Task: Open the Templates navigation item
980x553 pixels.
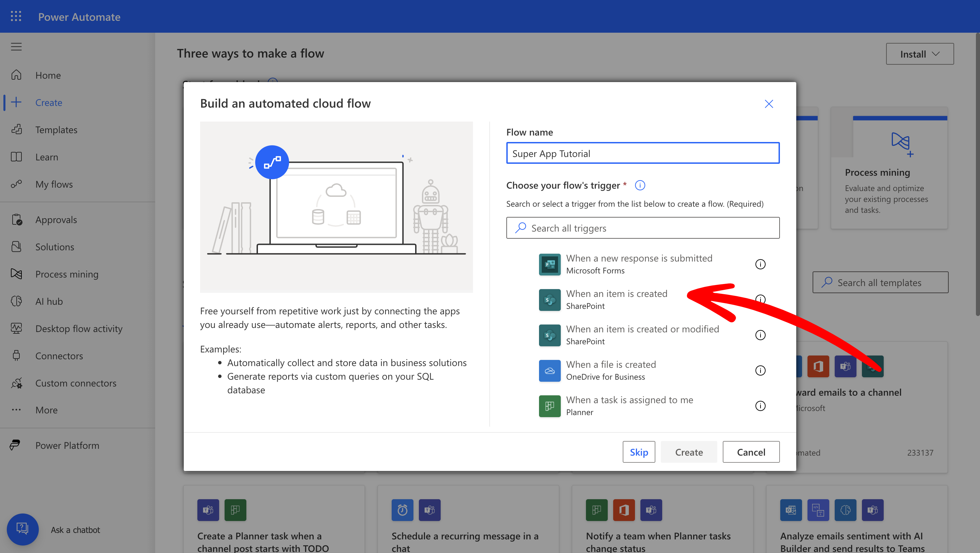Action: tap(56, 130)
